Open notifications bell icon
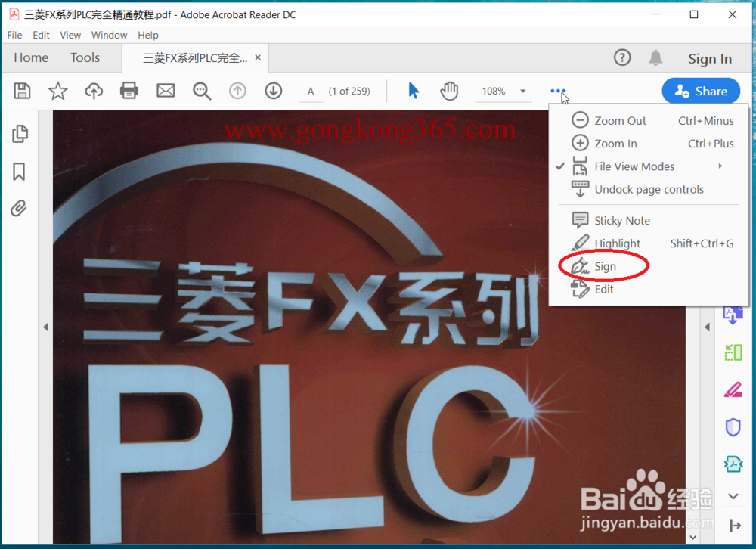 point(655,58)
